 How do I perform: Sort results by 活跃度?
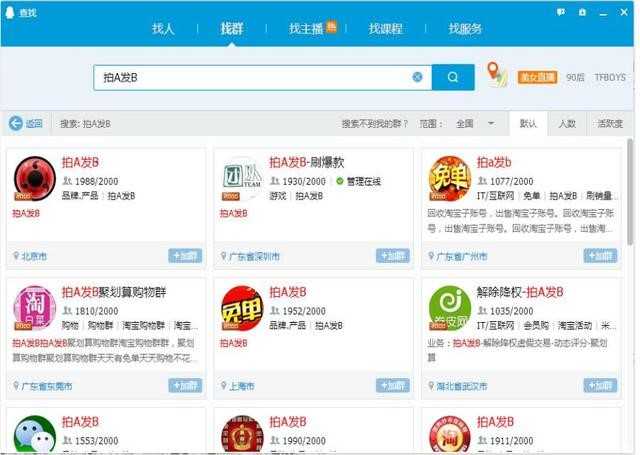coord(610,123)
